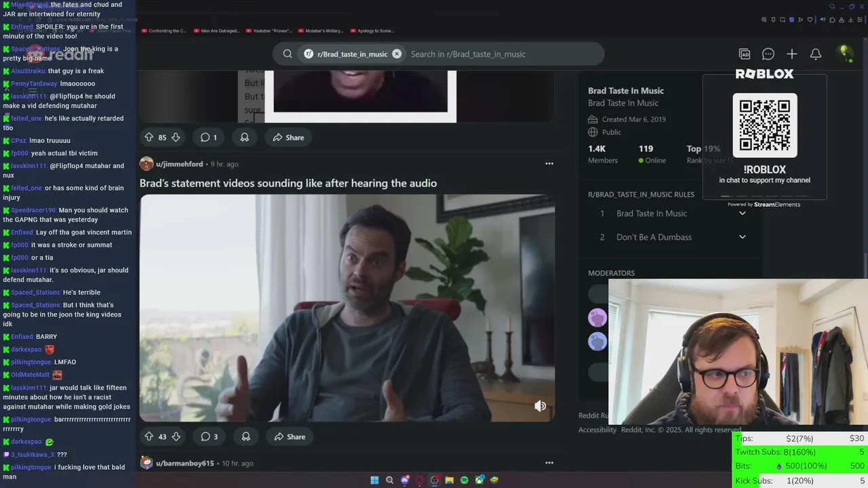The width and height of the screenshot is (868, 488).
Task: Open u/jimmehford profile link
Action: click(179, 164)
